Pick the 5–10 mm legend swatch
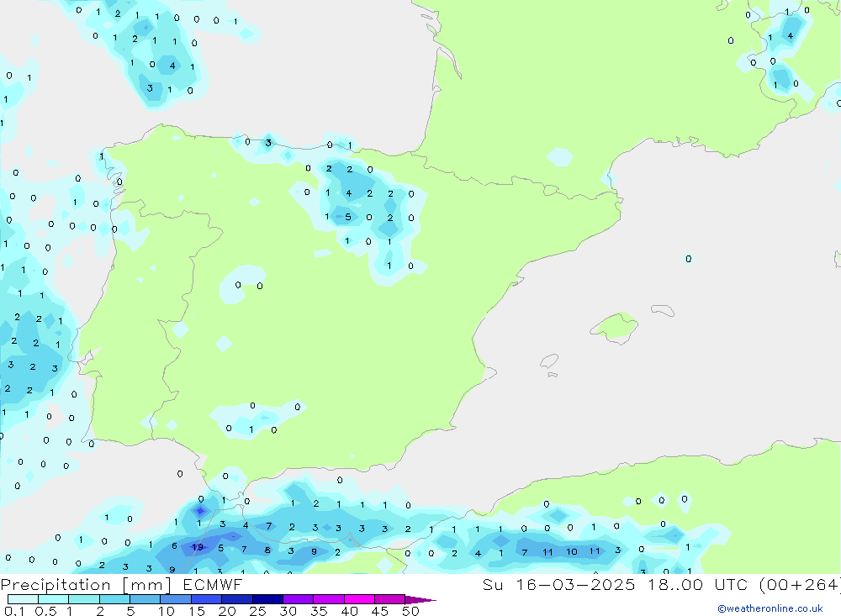This screenshot has width=841, height=616. 145,599
